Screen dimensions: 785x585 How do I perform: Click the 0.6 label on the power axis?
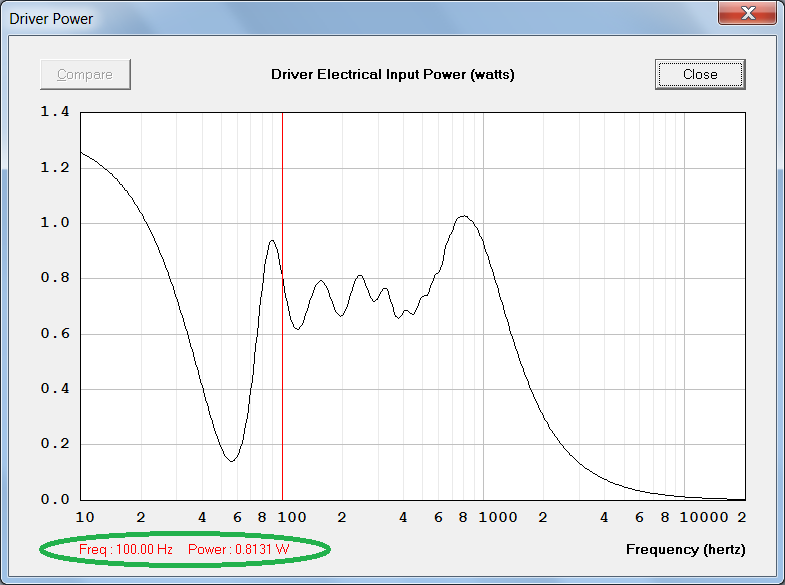pyautogui.click(x=55, y=334)
